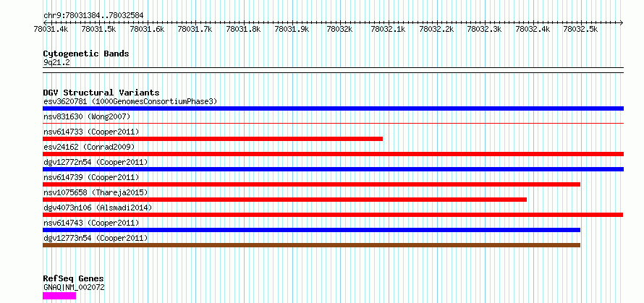This screenshot has width=644, height=303.
Task: Open the nsv831630 (Wong2007) label
Action: tap(87, 116)
